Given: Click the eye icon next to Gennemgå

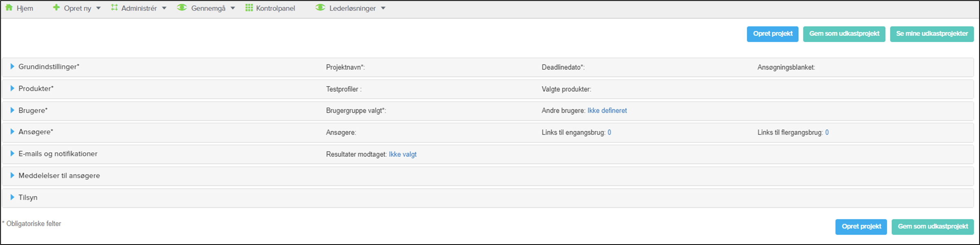Looking at the screenshot, I should [x=182, y=8].
